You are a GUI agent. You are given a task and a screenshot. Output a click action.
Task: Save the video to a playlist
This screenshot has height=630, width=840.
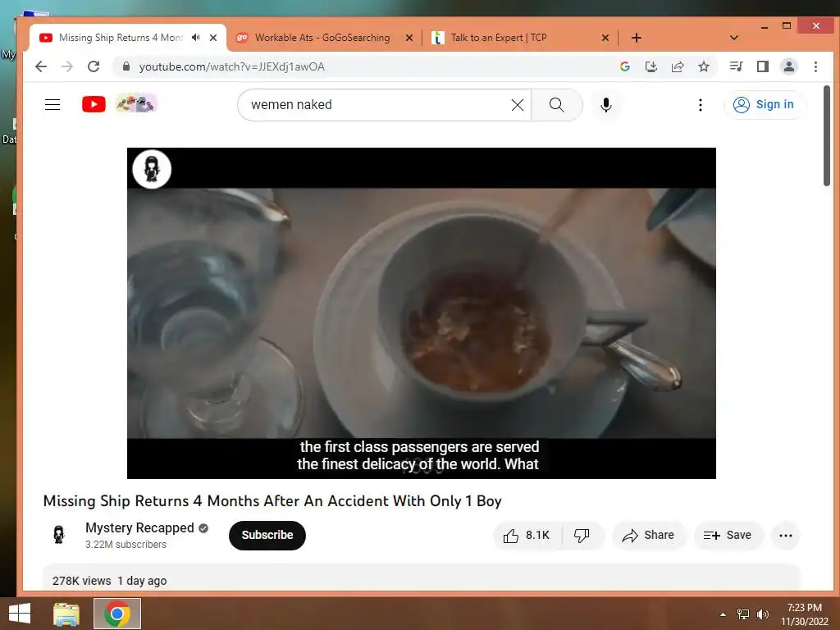(728, 535)
